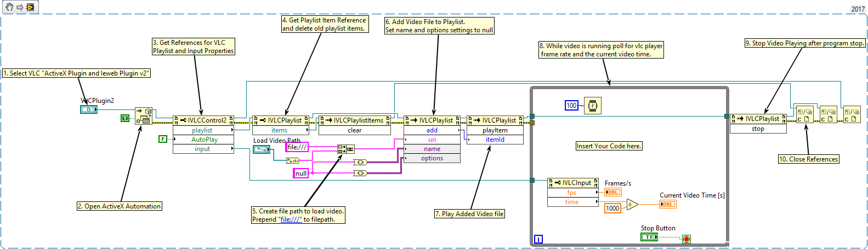Screen dimensions: 868x249
Task: Click the 1000 numeric constant
Action: pyautogui.click(x=612, y=208)
